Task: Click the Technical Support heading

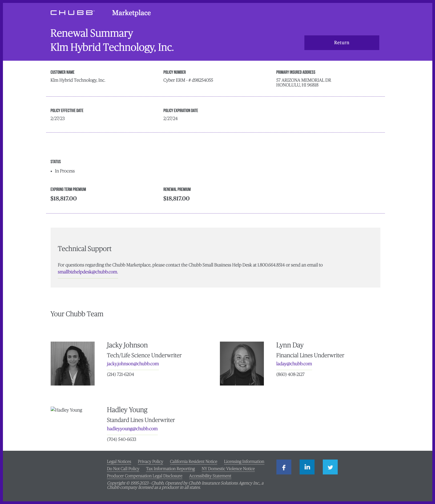Action: point(84,249)
